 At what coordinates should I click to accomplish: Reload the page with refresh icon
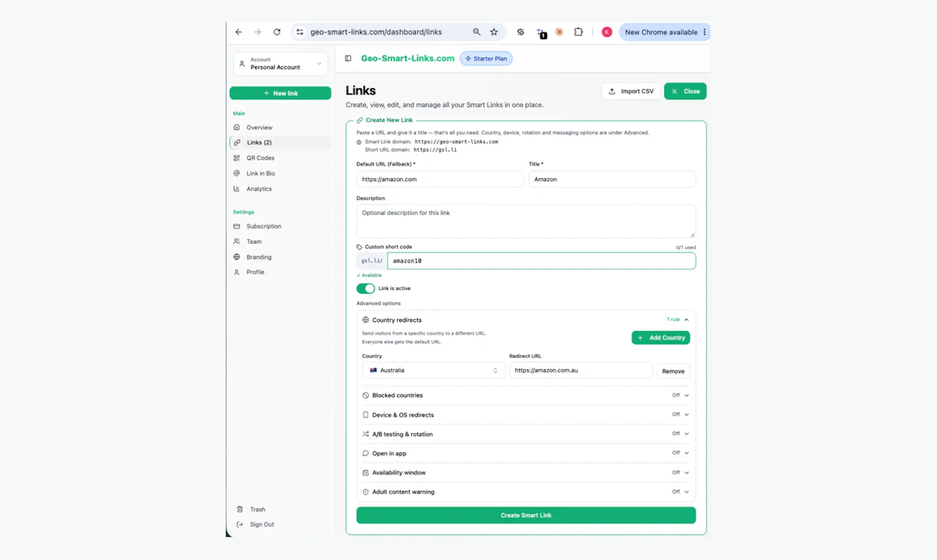(x=277, y=32)
